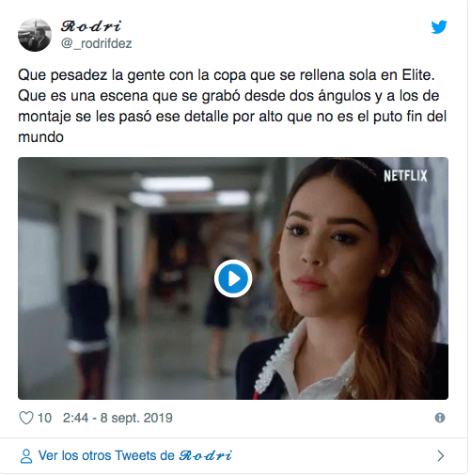Screen dimensions: 471x476
Task: Play the embedded Netflix video
Action: coord(233,278)
